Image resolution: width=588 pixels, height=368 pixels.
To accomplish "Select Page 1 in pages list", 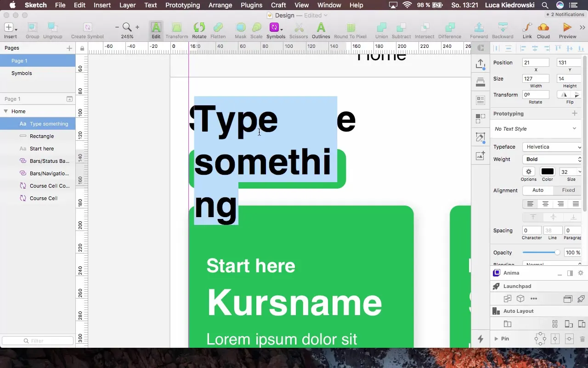I will pyautogui.click(x=38, y=61).
